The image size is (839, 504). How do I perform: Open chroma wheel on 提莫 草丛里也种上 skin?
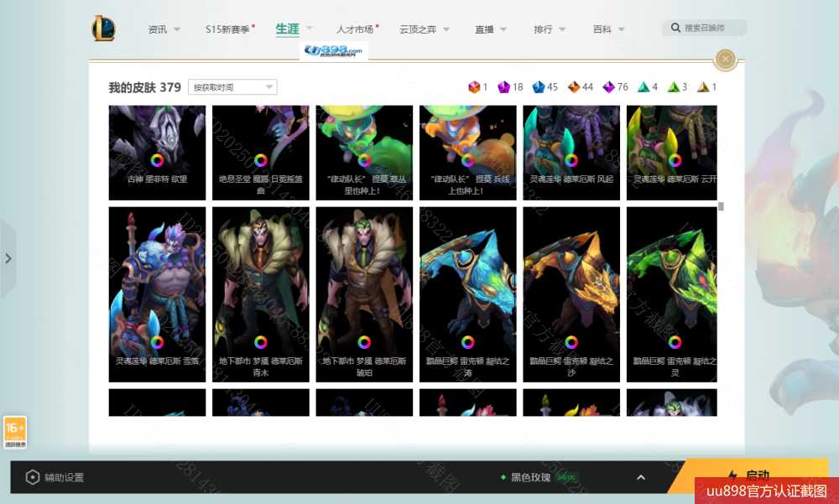[364, 160]
